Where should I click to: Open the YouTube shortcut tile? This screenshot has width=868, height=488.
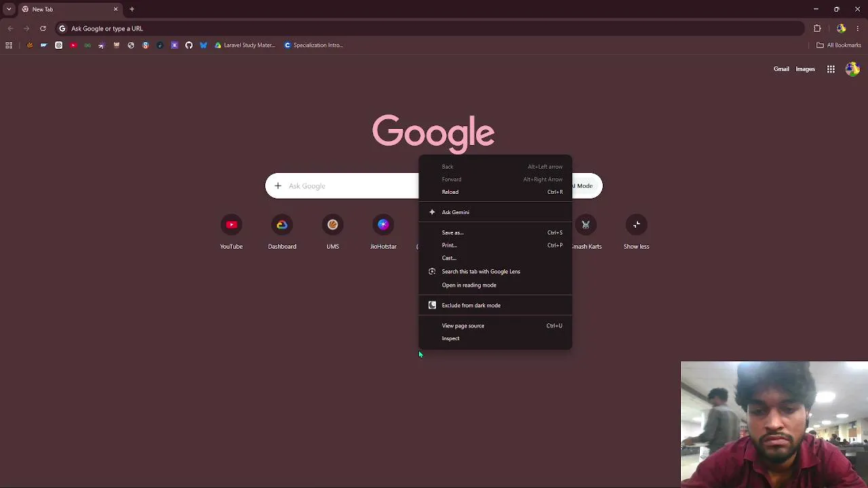(x=231, y=232)
